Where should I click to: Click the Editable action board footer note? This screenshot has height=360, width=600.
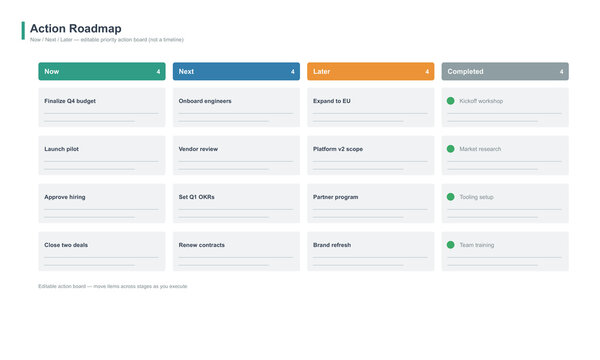click(112, 286)
